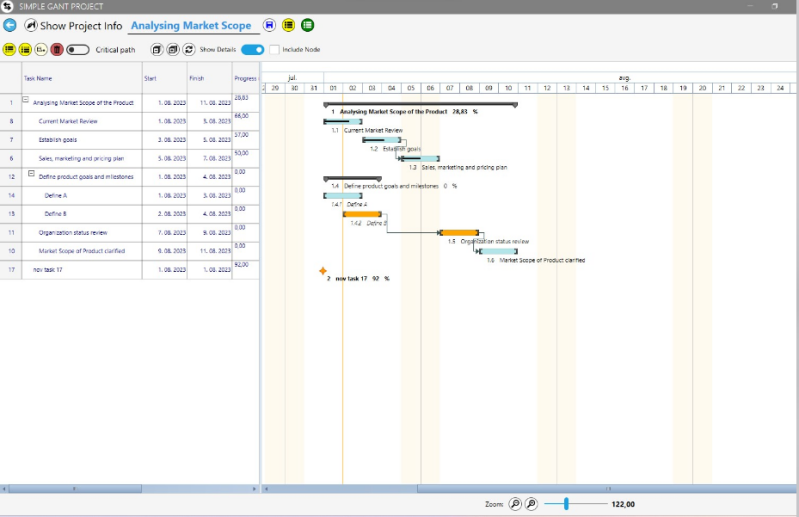Click the second zoom magnifier icon
Screen dimensions: 799x517
[x=531, y=504]
